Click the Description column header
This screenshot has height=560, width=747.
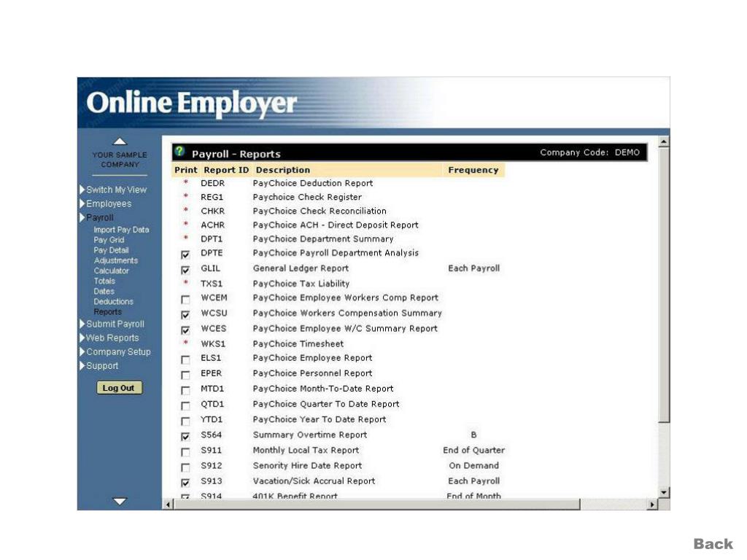(x=283, y=170)
